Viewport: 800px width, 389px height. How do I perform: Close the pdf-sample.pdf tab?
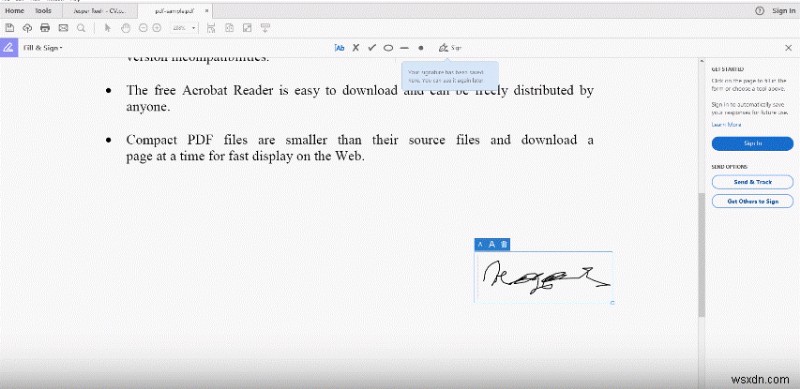click(207, 11)
